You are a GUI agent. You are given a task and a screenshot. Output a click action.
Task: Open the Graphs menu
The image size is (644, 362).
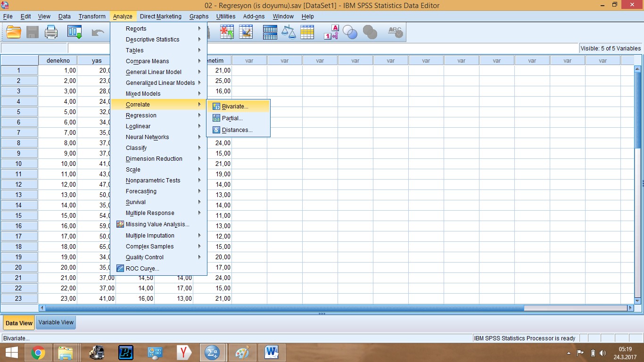(199, 16)
